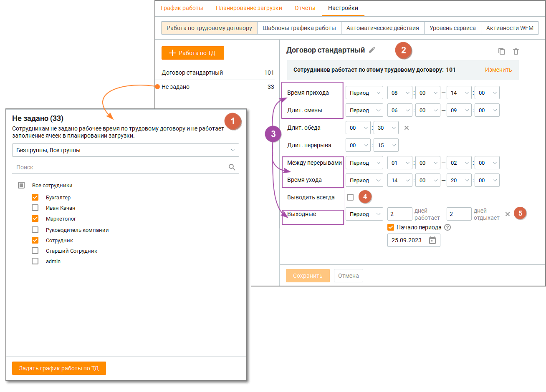Click the search magnifier icon
This screenshot has width=546, height=392.
(232, 167)
